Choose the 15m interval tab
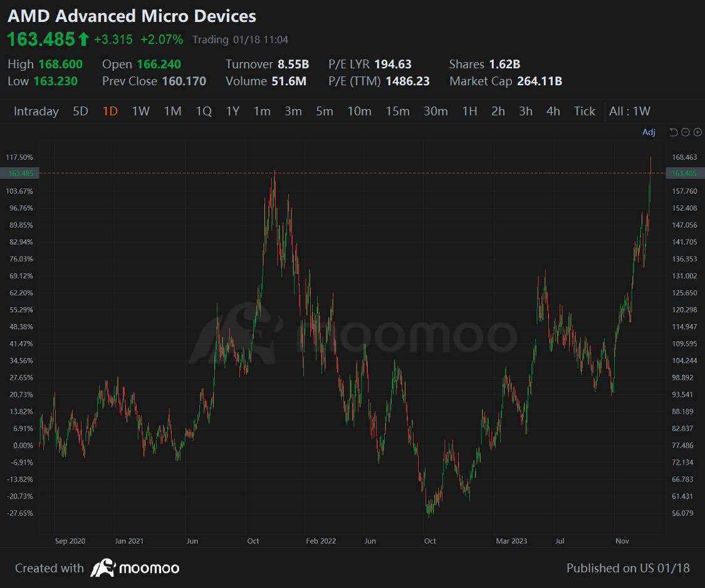The image size is (705, 588). pos(398,111)
